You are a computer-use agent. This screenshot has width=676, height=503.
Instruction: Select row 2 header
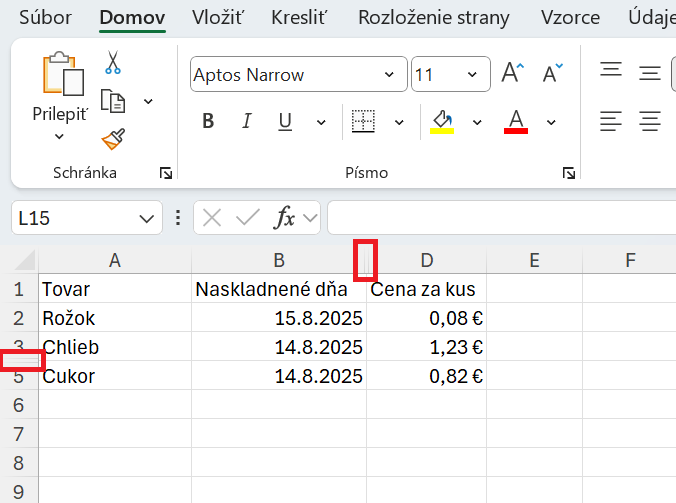coord(19,318)
